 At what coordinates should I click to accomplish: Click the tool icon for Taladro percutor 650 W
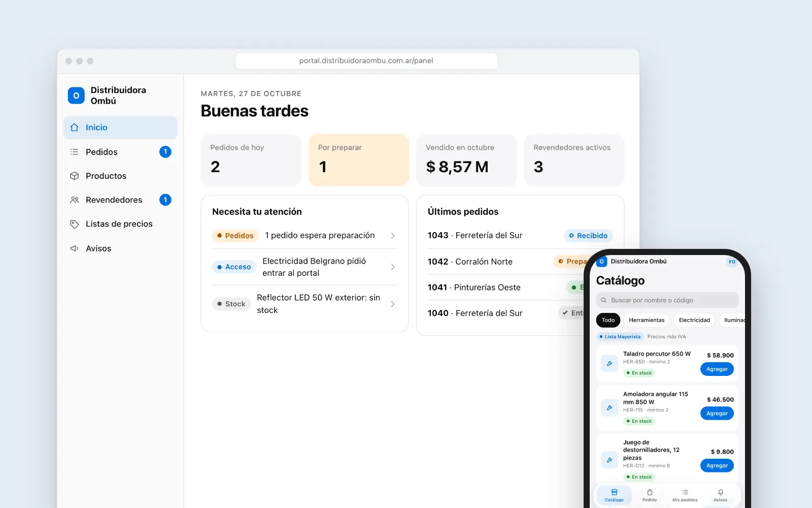(610, 364)
